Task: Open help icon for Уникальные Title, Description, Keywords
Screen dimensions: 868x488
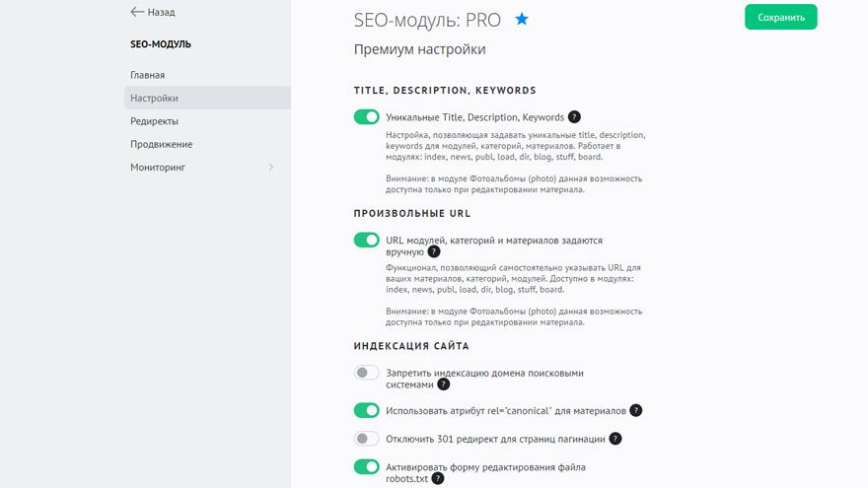Action: click(574, 117)
